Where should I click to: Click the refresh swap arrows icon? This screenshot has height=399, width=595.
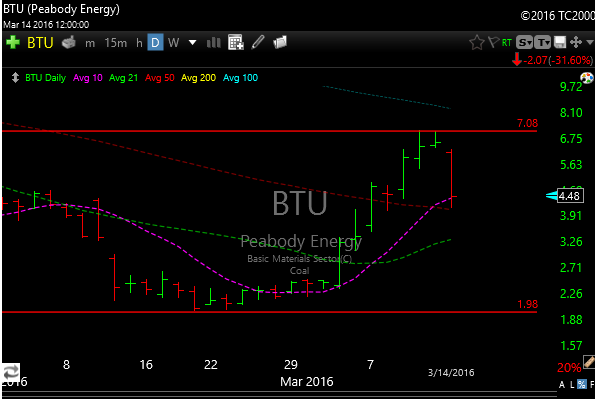[11, 373]
